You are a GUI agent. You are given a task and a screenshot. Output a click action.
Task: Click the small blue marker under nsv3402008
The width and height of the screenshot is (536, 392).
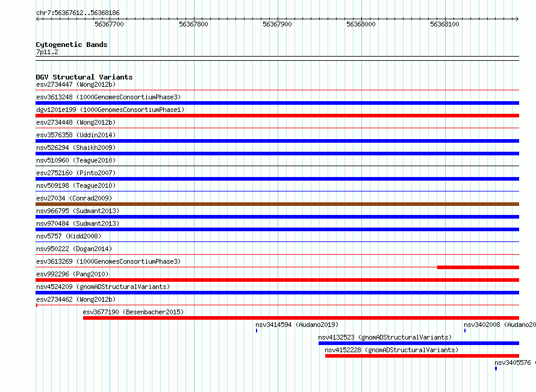click(x=465, y=331)
